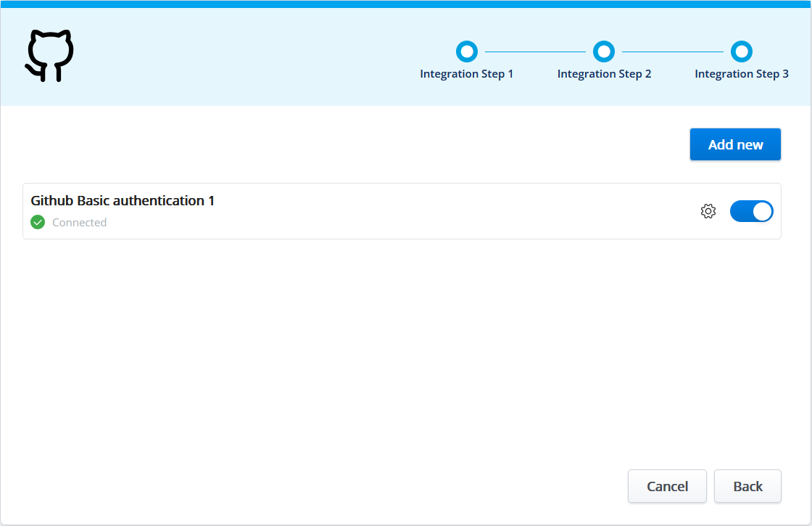Select the Integration Step 1 circle marker
812x526 pixels.
tap(467, 52)
